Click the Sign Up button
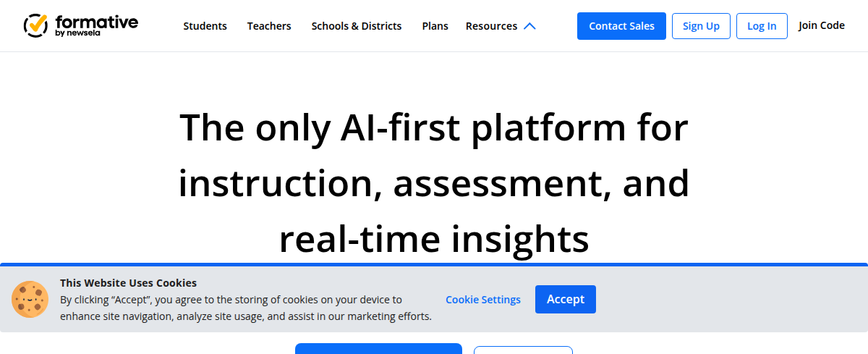 (x=701, y=26)
